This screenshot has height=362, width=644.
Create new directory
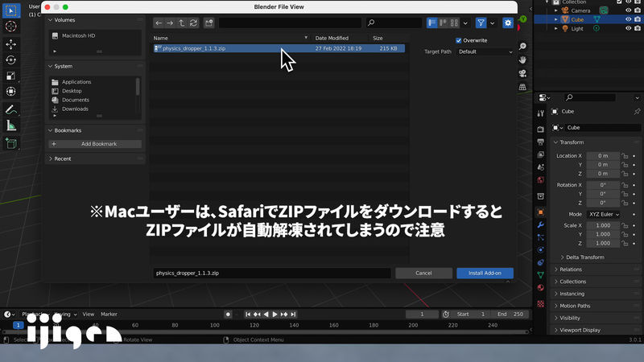pos(209,23)
